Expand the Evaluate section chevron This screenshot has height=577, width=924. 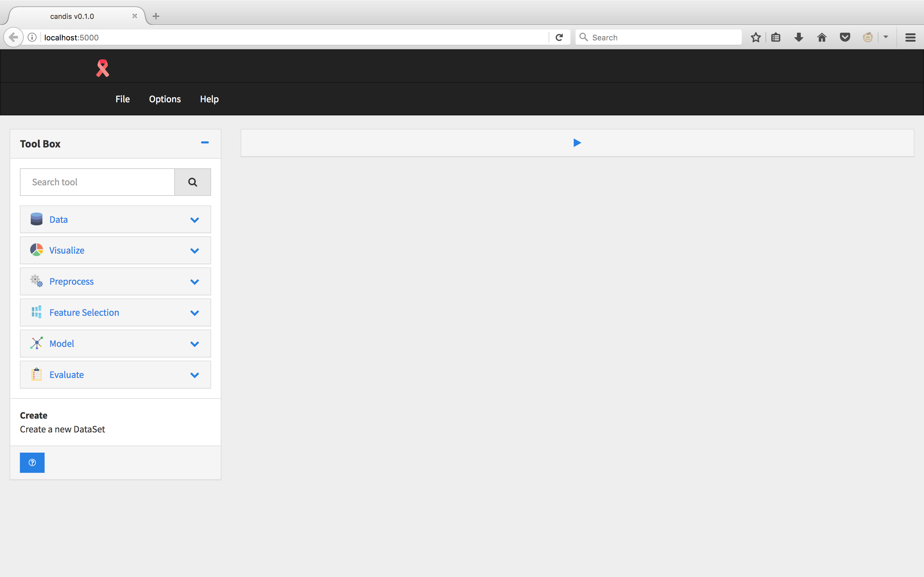[x=195, y=375]
